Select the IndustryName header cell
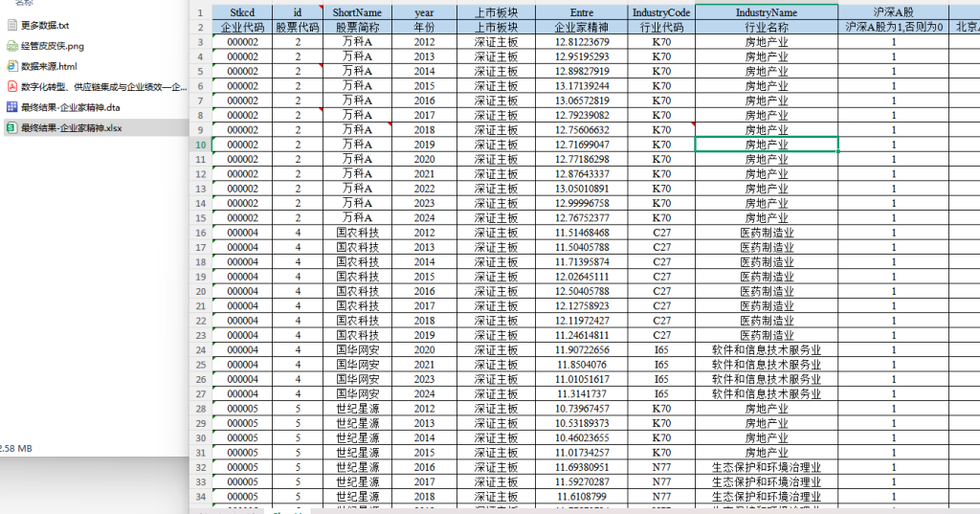The width and height of the screenshot is (980, 514). coord(767,12)
